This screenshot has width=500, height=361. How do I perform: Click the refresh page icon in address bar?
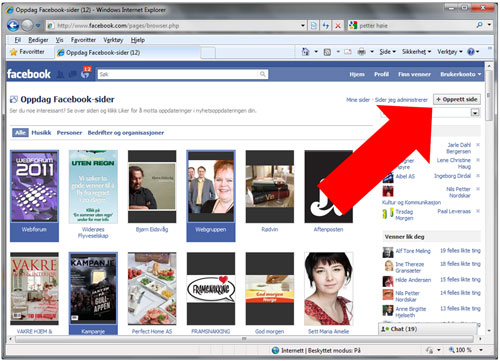326,26
